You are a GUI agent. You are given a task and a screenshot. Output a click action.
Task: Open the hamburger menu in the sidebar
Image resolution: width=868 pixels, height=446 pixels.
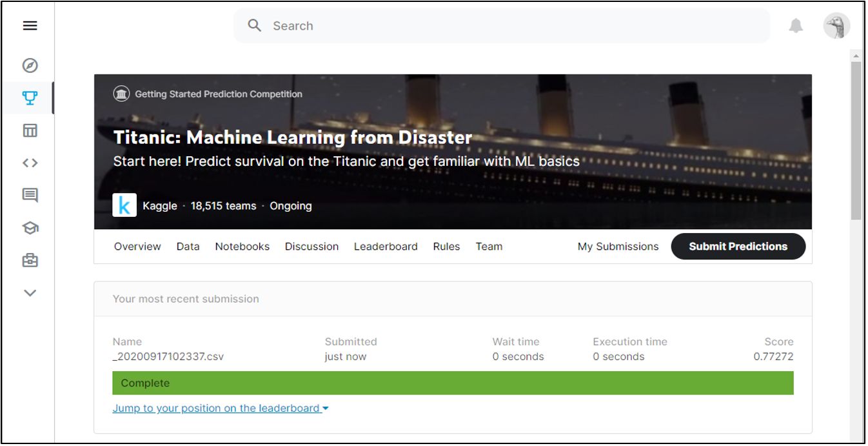click(x=30, y=26)
